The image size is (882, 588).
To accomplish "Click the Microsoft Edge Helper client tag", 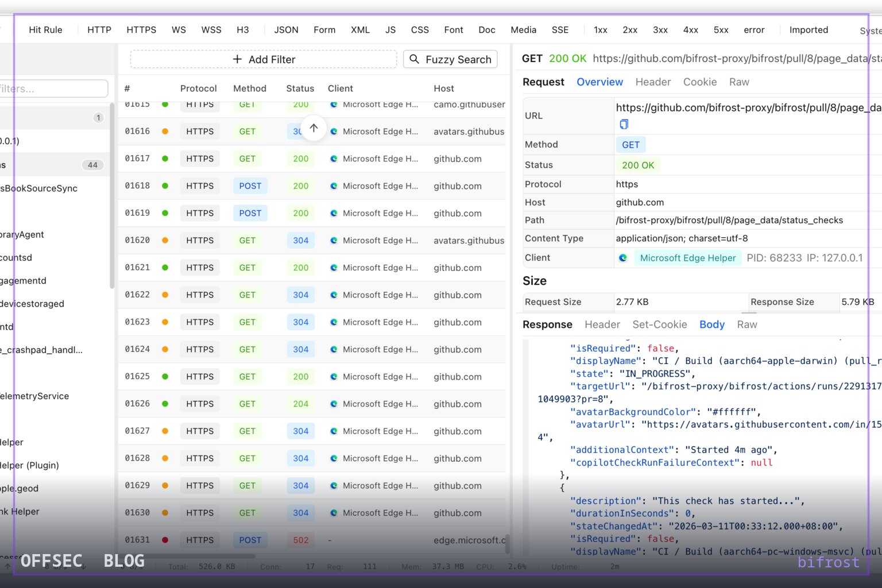I will pyautogui.click(x=687, y=258).
